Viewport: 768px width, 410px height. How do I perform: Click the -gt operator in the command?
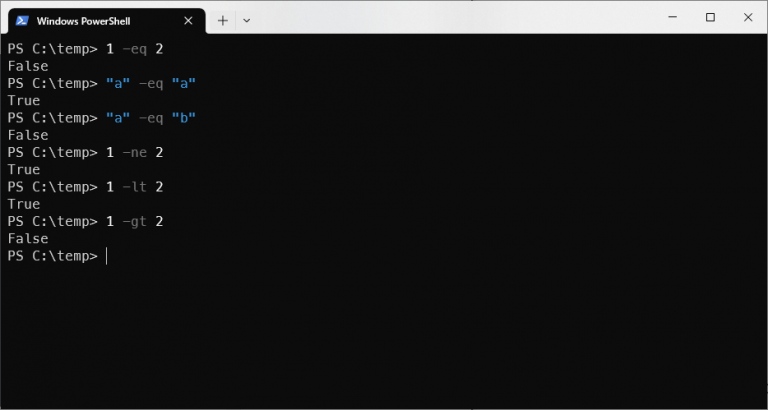pyautogui.click(x=135, y=221)
